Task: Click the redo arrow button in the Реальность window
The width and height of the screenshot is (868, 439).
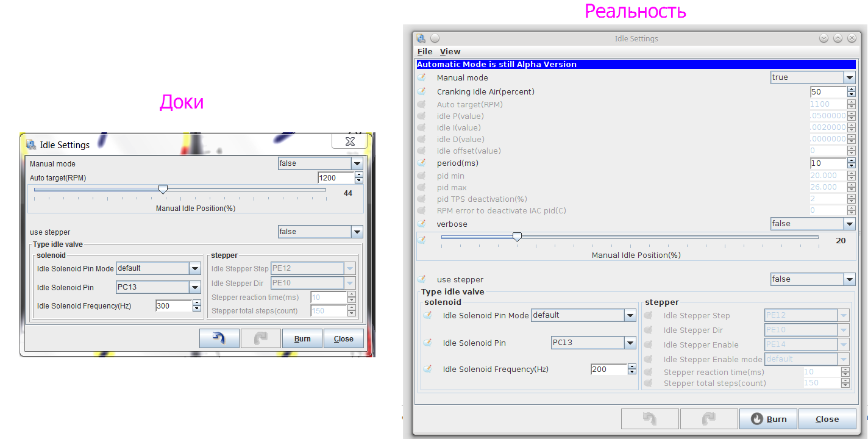Action: pyautogui.click(x=708, y=419)
